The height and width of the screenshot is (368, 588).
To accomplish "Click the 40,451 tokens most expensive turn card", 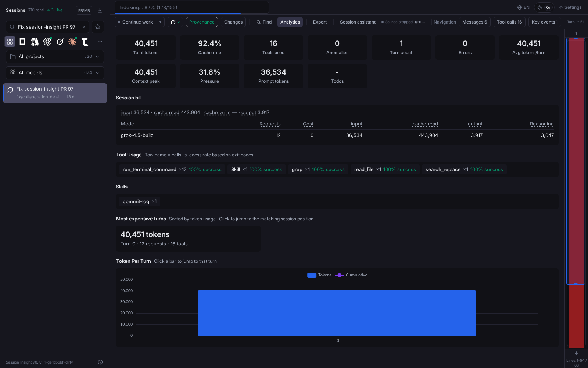I will pyautogui.click(x=188, y=239).
